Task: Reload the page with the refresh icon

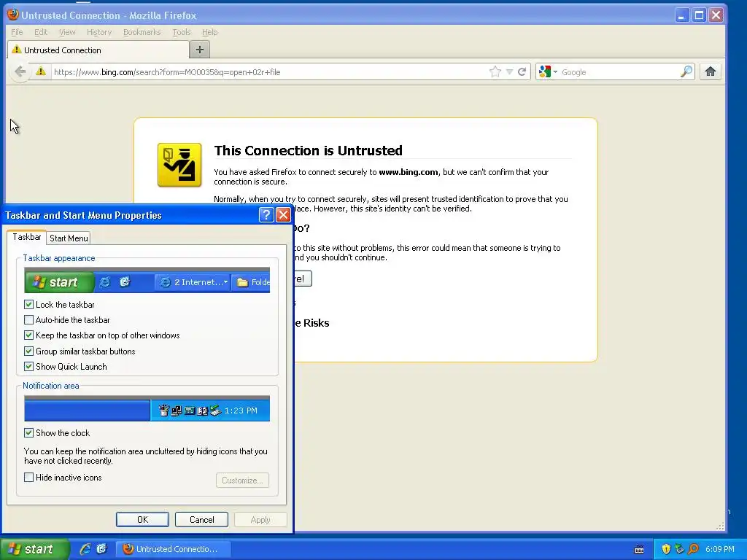Action: pyautogui.click(x=522, y=72)
